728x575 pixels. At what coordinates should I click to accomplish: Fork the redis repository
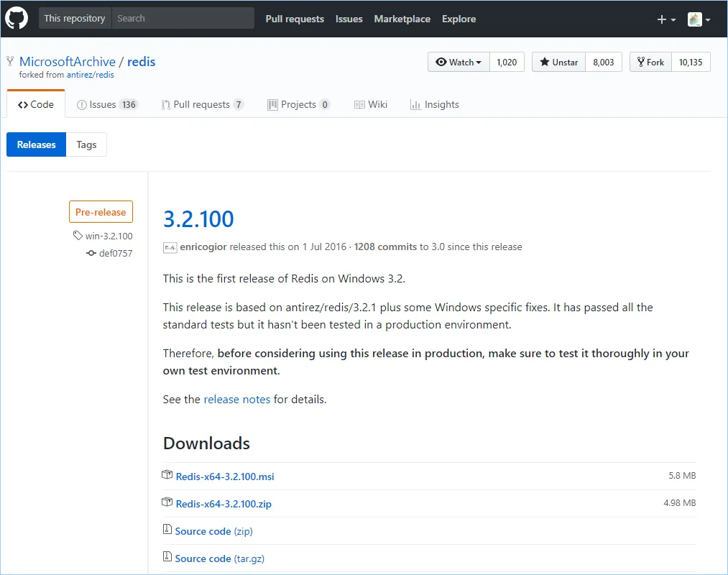point(649,63)
